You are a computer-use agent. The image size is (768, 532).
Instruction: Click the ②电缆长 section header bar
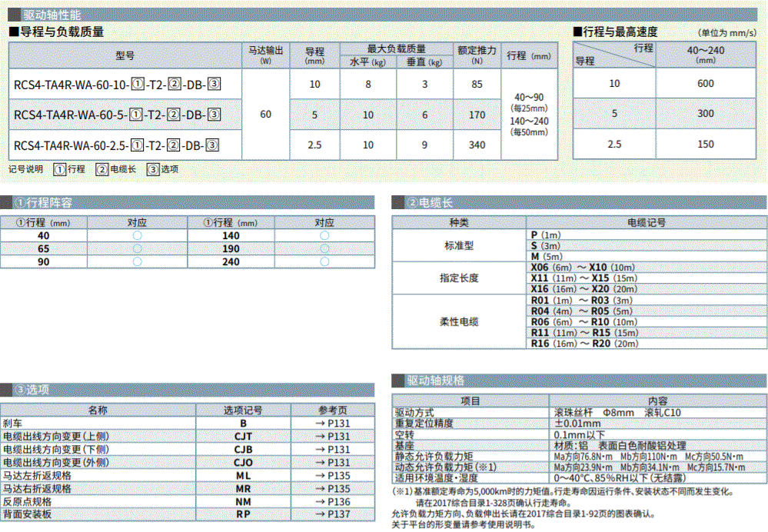coord(579,202)
